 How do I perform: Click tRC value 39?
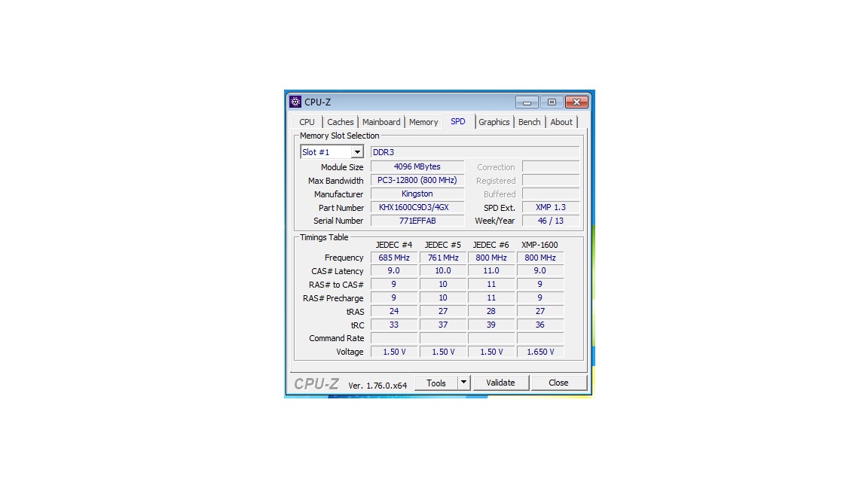point(491,325)
